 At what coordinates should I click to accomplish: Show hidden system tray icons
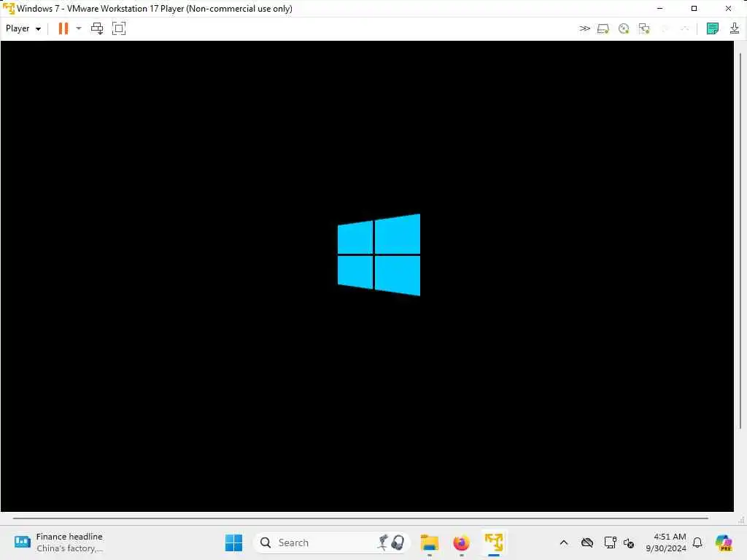564,542
